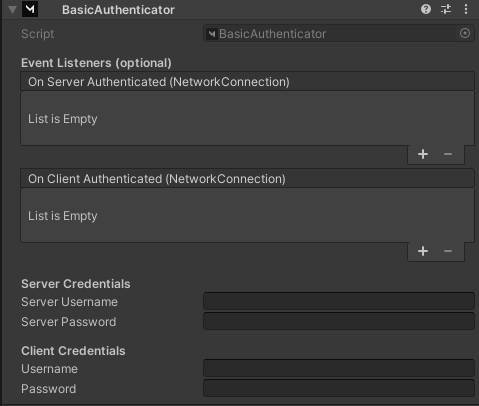Screen dimensions: 479x406
Task: Click the BasicAuthenticator component title
Action: [x=118, y=10]
